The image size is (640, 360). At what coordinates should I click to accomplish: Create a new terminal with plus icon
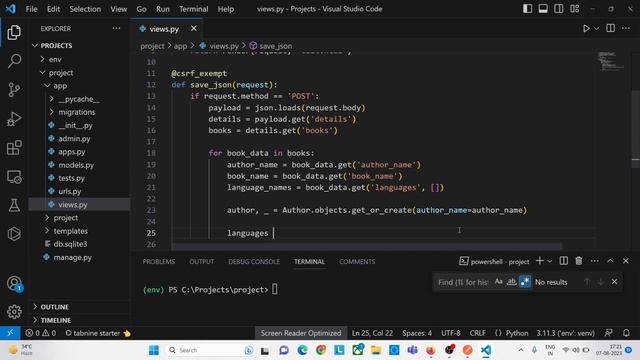(x=540, y=261)
